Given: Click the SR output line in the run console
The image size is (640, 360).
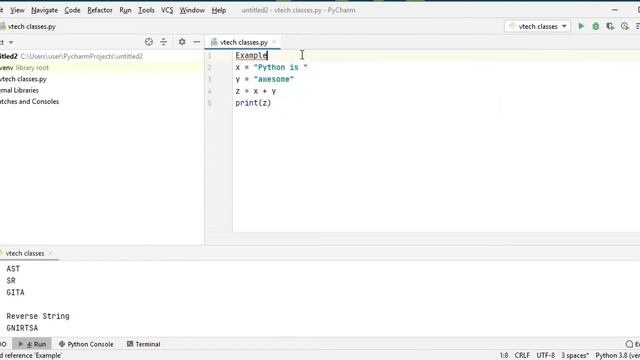Looking at the screenshot, I should click(x=11, y=280).
